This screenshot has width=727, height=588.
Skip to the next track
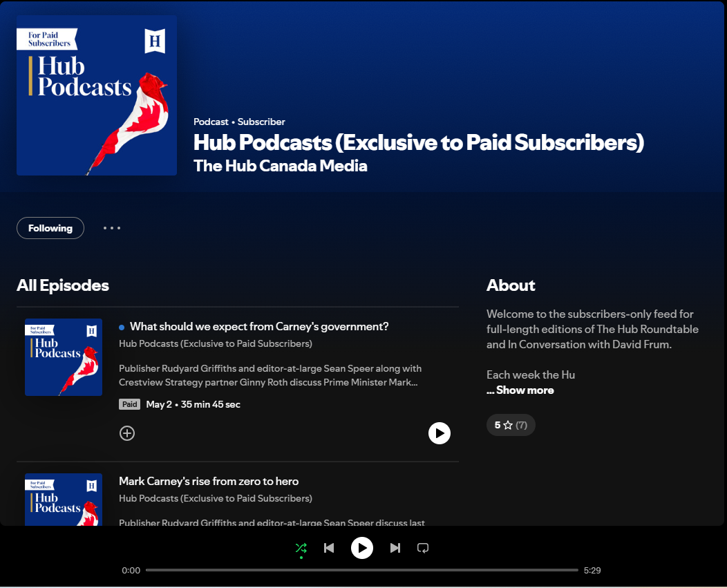coord(395,548)
